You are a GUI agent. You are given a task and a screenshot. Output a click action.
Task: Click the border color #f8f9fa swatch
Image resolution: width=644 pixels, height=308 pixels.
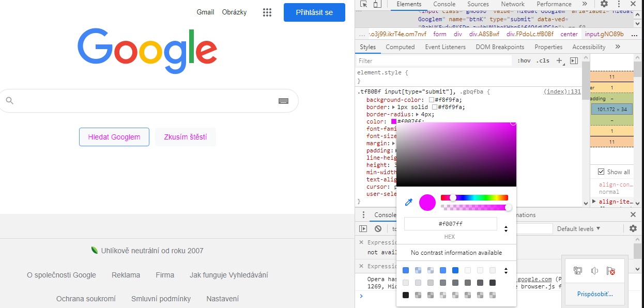point(435,107)
